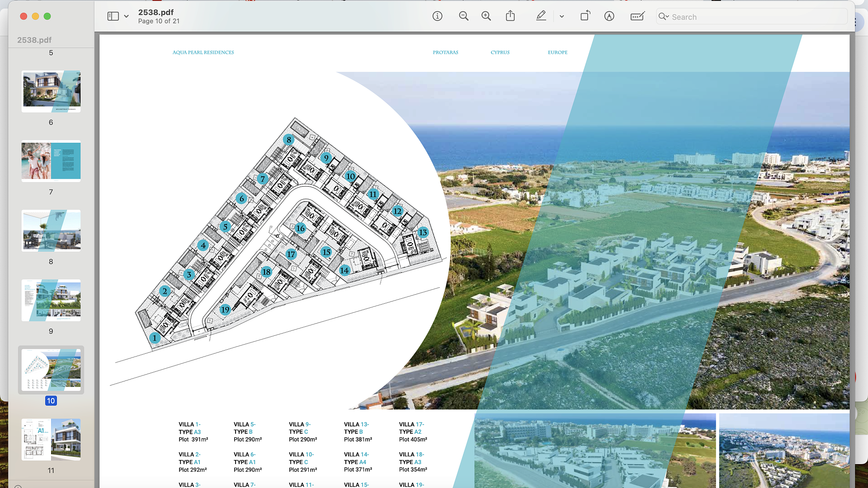Click the 2538.pdf sidebar heading
Image resolution: width=868 pixels, height=488 pixels.
coord(34,40)
